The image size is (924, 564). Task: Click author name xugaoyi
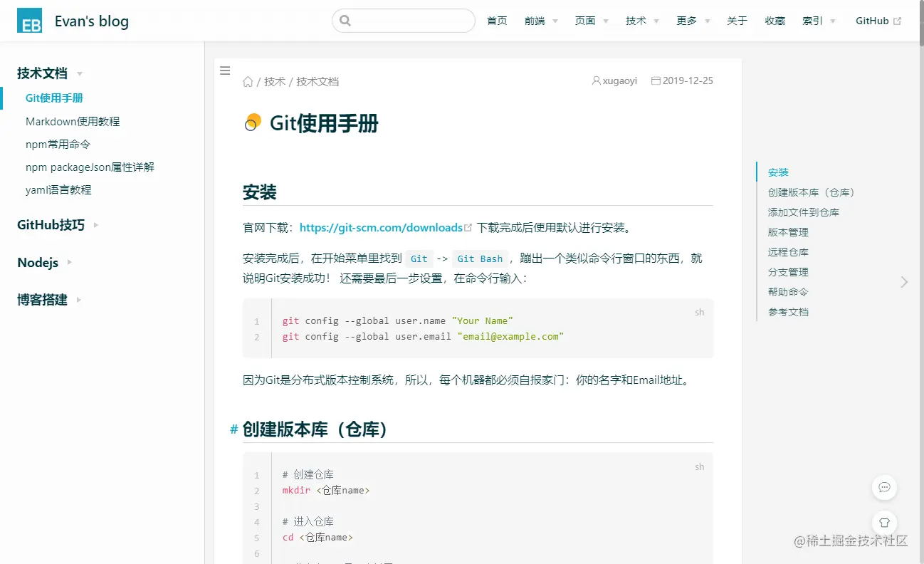620,80
